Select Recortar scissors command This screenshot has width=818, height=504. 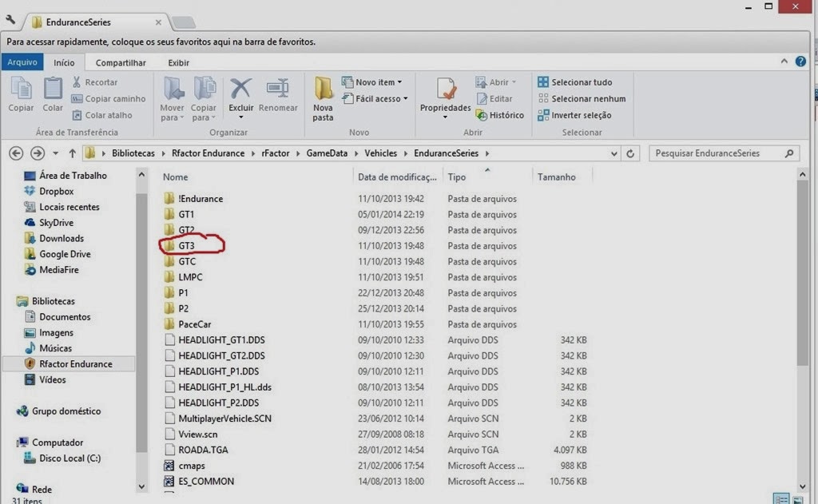(x=95, y=82)
